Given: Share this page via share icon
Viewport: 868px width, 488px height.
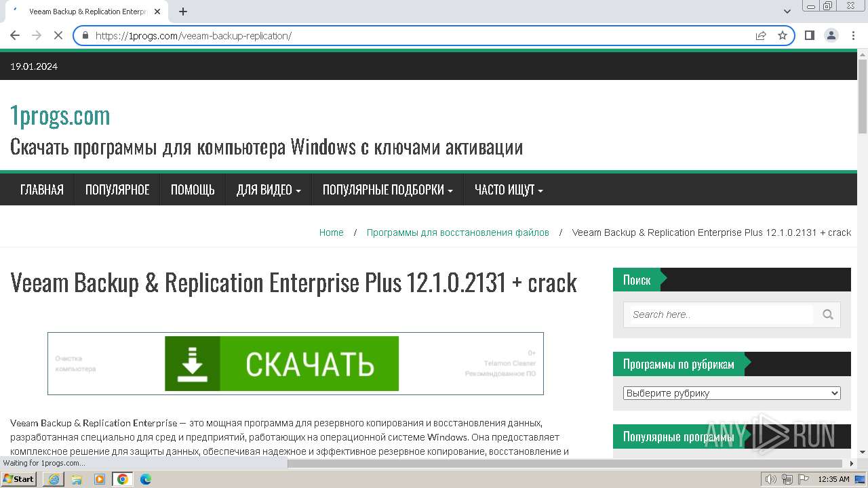Looking at the screenshot, I should 761,35.
